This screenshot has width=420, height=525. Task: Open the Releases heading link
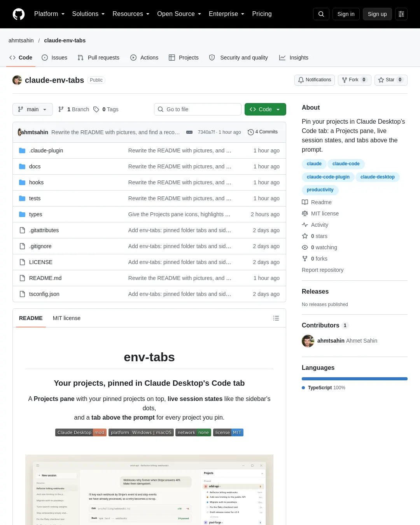[315, 292]
